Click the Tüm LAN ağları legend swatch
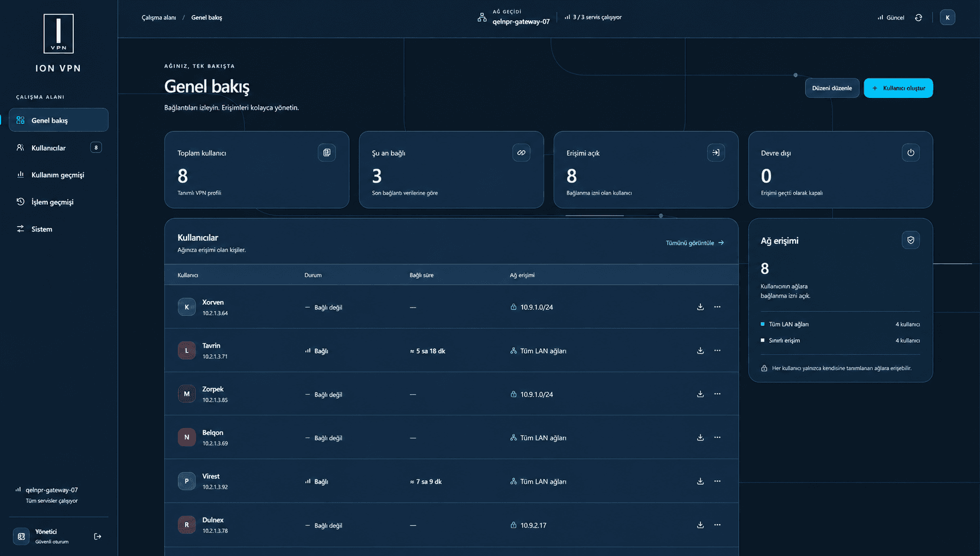 (763, 324)
